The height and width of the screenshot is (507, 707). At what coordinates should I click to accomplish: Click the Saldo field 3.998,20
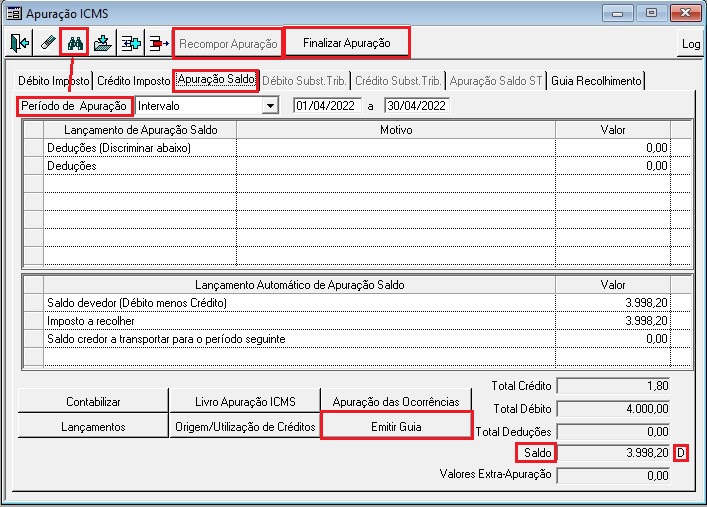[614, 452]
